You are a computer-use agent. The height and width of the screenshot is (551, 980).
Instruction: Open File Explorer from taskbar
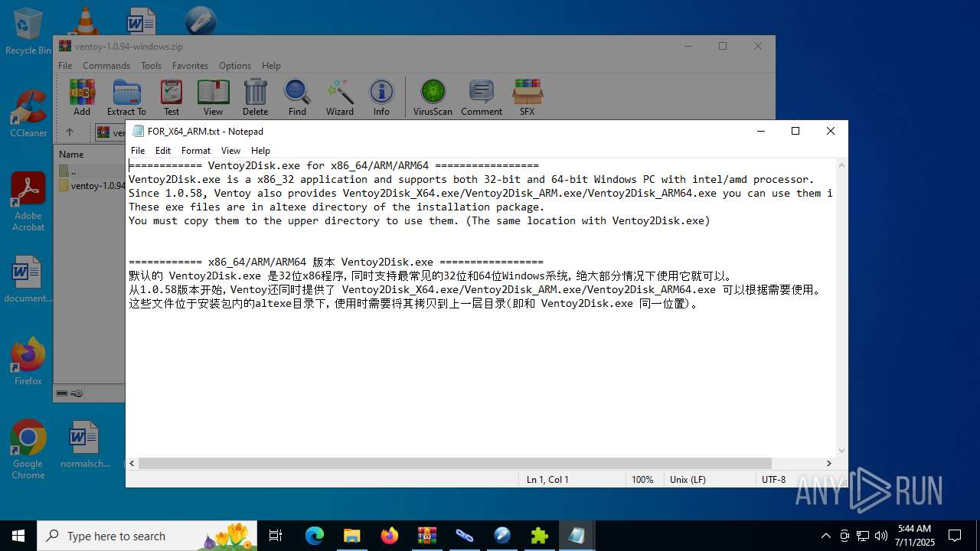[351, 536]
